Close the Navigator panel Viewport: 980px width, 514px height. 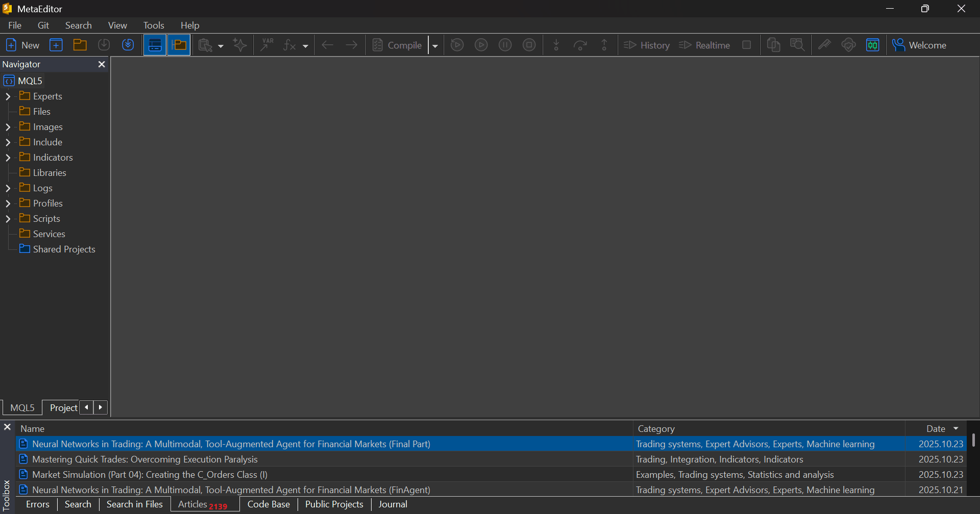pos(102,64)
